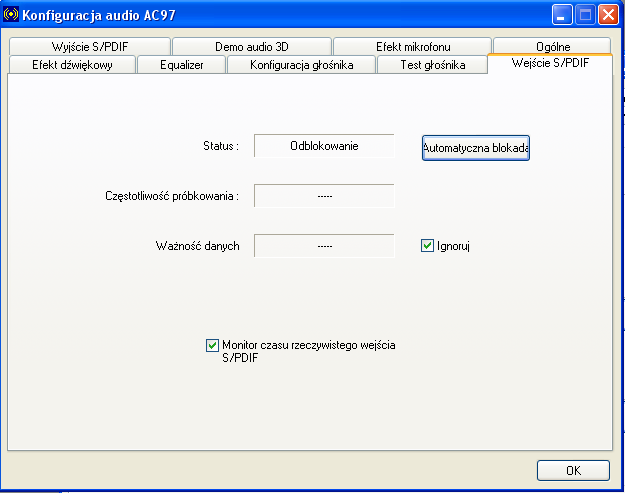Open the Wyjście S/PDIF tab
This screenshot has height=493, width=625.
(90, 47)
